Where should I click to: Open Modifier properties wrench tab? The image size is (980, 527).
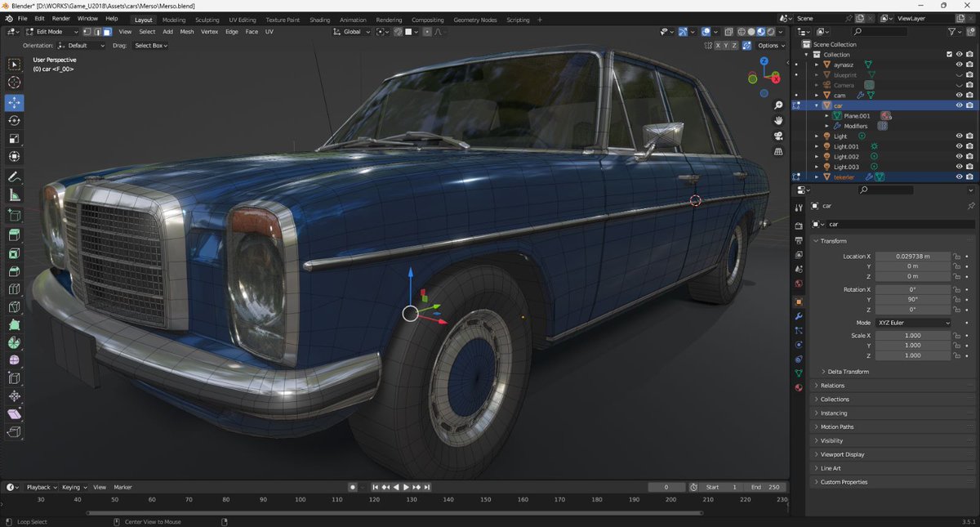[x=799, y=316]
